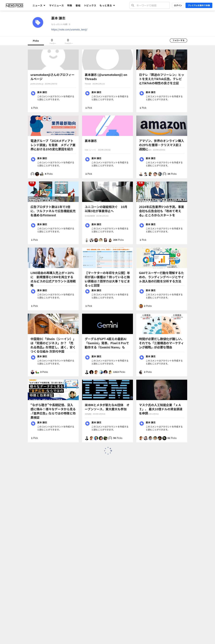Screen dimensions: 215x644
Task: Click first picker avatar on xAI card
Action: 141,438
